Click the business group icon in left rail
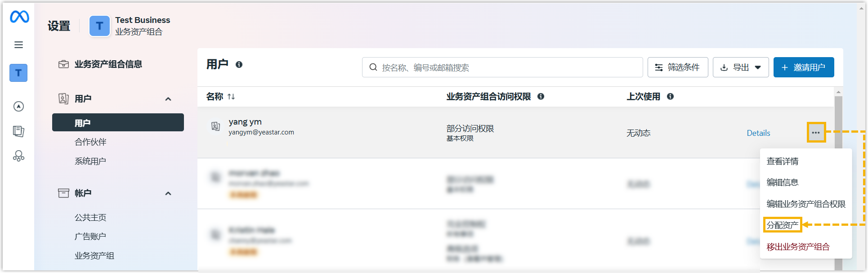 [18, 156]
